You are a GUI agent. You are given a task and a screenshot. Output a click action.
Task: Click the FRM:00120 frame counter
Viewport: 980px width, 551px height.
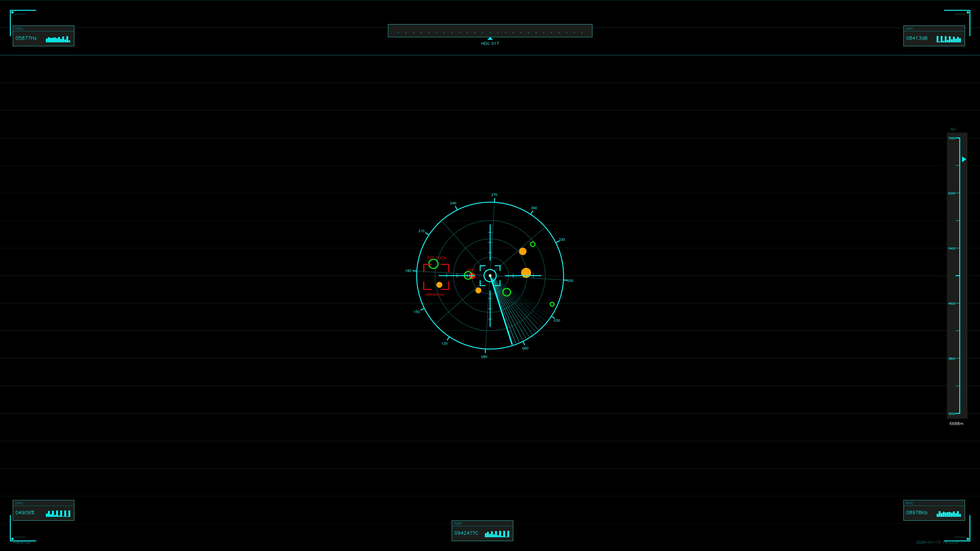(22, 542)
